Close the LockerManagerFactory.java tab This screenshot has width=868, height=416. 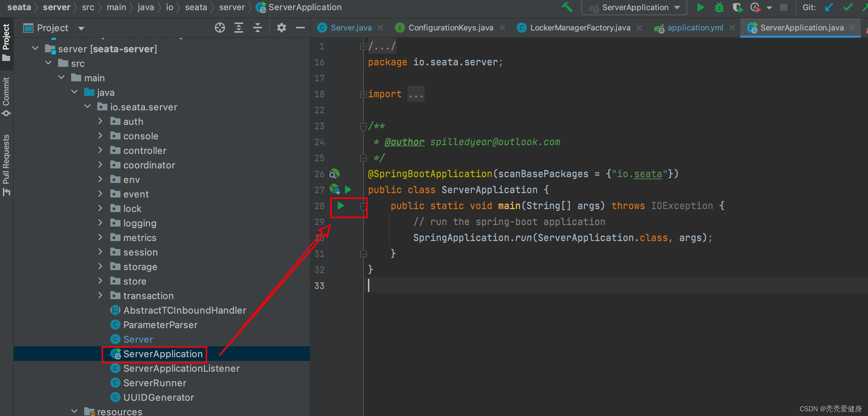[639, 28]
